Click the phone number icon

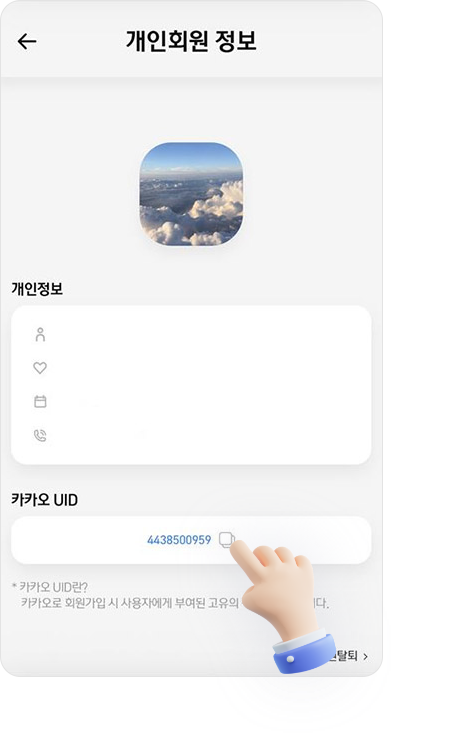40,435
